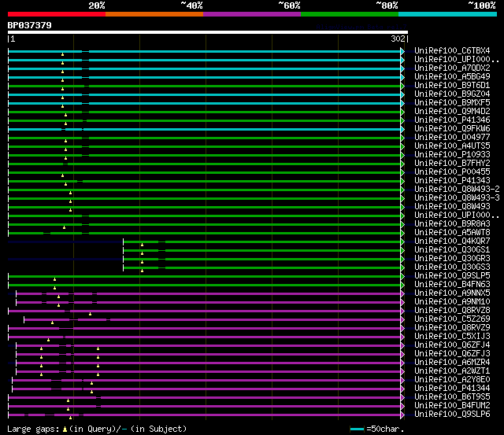
Task: Open the UniRef100_B9MXF5 entry
Action: click(x=452, y=103)
